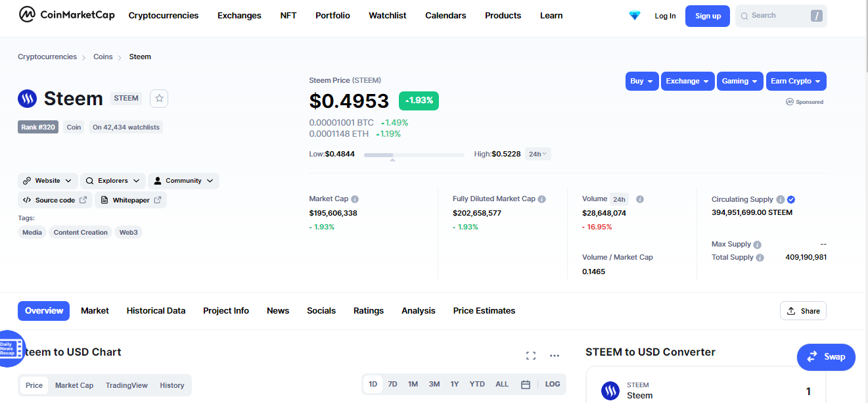Open the Gaming dropdown
Viewport: 868px width, 403px height.
[x=740, y=81]
